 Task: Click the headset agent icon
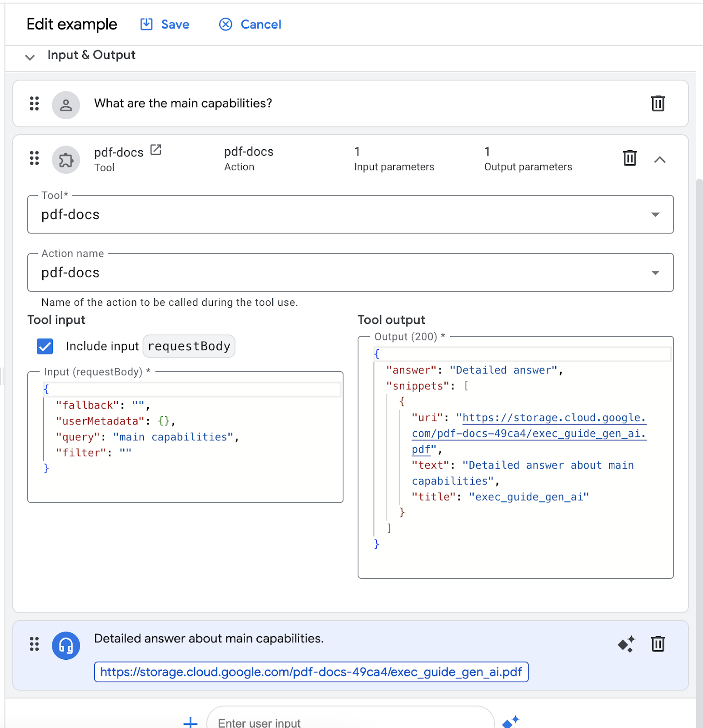click(x=66, y=646)
